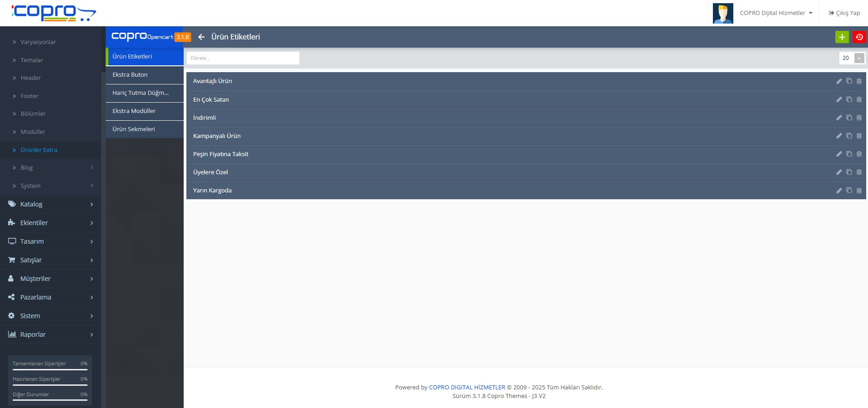Edit the Kampanyalı Ürün label
This screenshot has height=408, width=868.
[839, 136]
